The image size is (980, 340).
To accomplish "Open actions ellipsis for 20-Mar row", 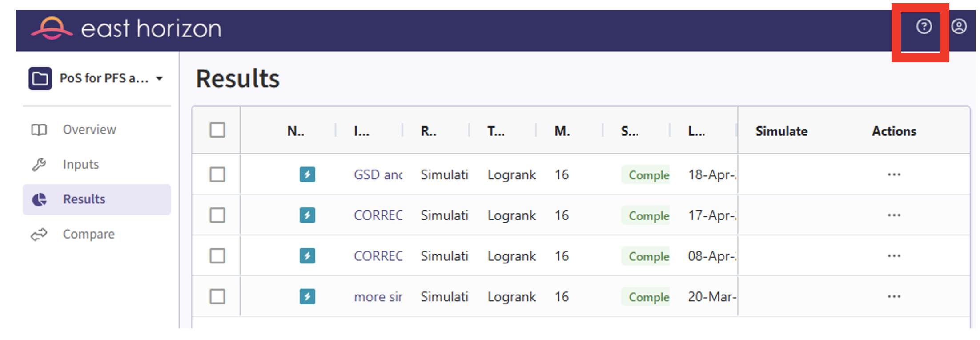I will pyautogui.click(x=894, y=296).
